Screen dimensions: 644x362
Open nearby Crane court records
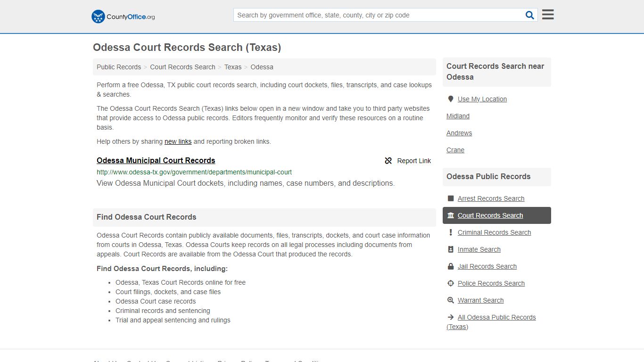tap(455, 150)
